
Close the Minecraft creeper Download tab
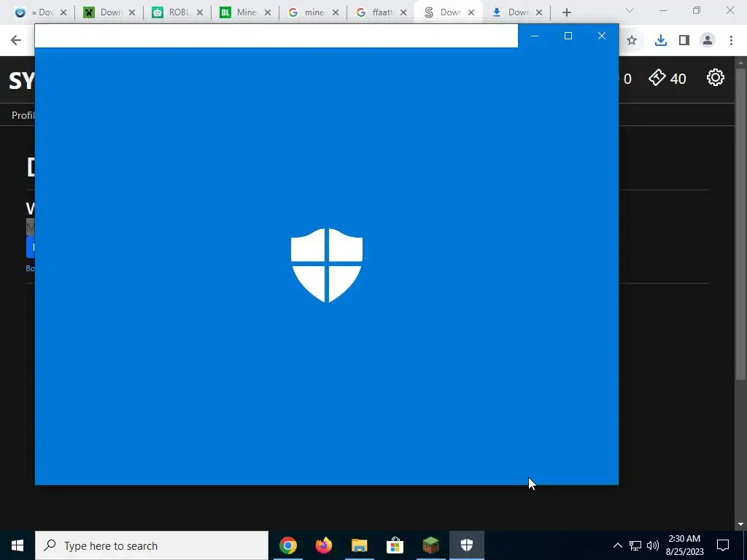coord(132,12)
